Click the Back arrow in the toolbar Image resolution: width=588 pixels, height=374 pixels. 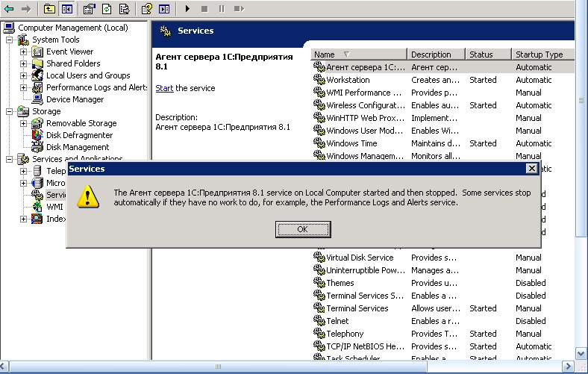[9, 9]
